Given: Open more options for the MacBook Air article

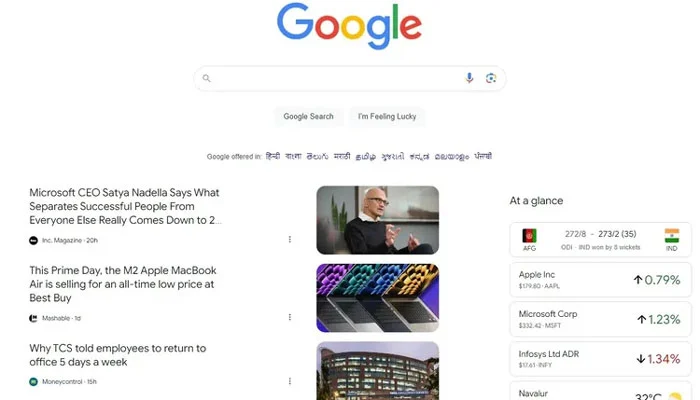Looking at the screenshot, I should point(290,317).
